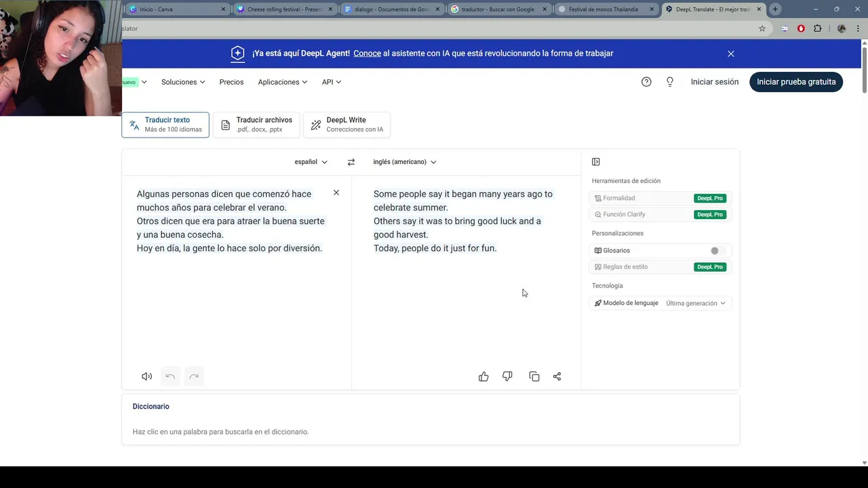Clear the source text with X
Image resolution: width=868 pixels, height=488 pixels.
coord(336,193)
